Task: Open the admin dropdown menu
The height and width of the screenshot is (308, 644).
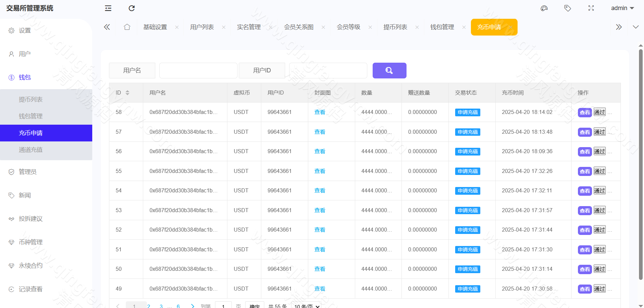Action: click(x=622, y=8)
